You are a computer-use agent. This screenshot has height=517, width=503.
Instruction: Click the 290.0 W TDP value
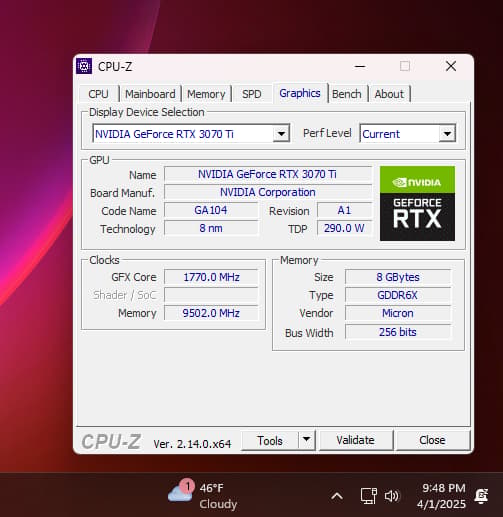pos(344,228)
